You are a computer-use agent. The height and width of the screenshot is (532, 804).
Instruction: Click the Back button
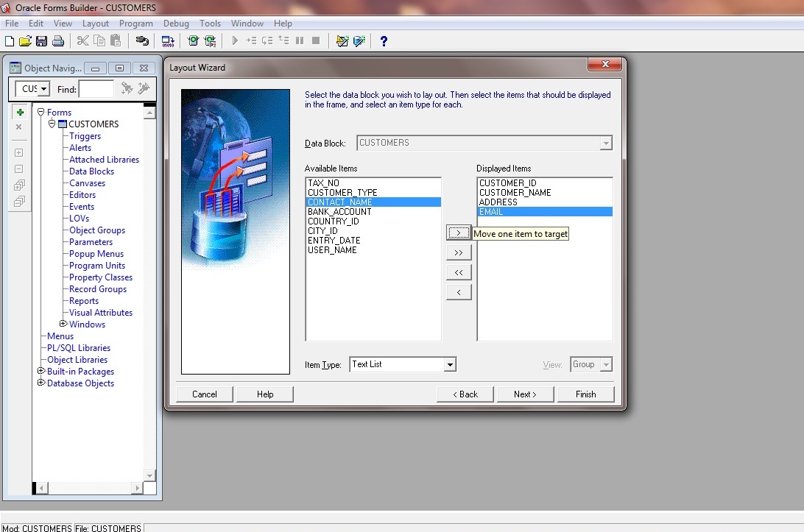465,394
